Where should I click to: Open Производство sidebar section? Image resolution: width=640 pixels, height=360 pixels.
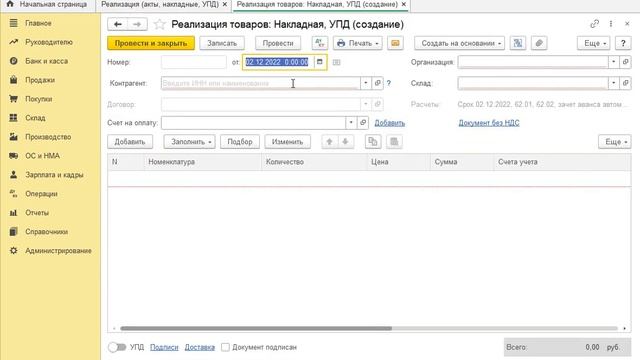(48, 137)
